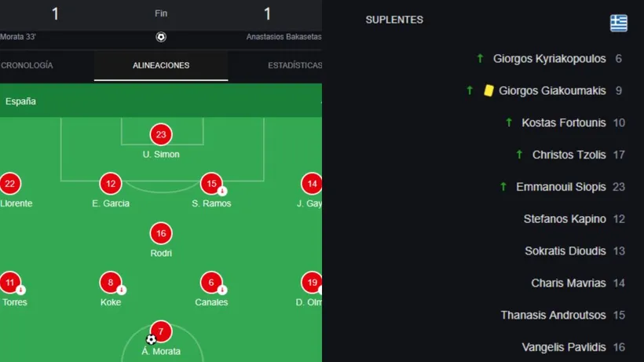Open Vangelis Pavlidis substitute entry
Screen dimensions: 644x362
click(563, 347)
